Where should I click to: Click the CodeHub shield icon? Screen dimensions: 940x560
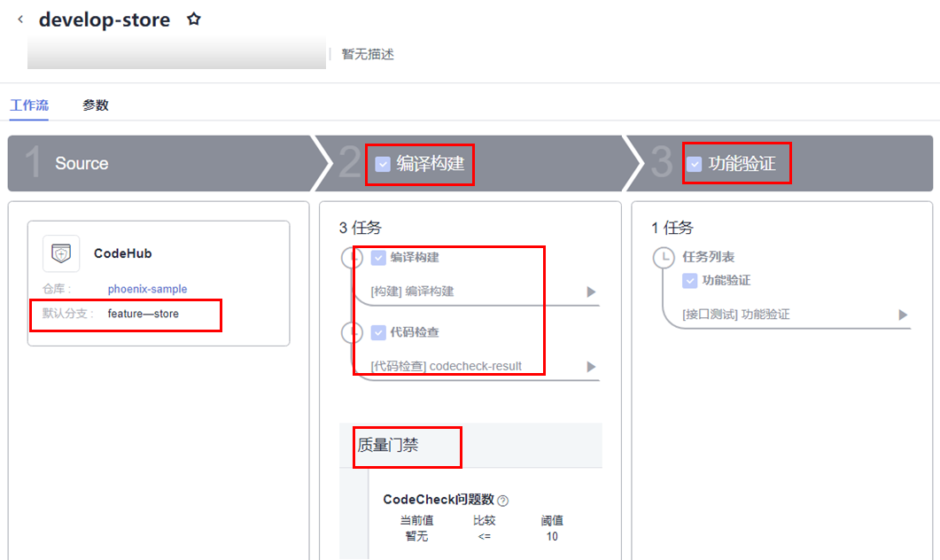coord(61,253)
